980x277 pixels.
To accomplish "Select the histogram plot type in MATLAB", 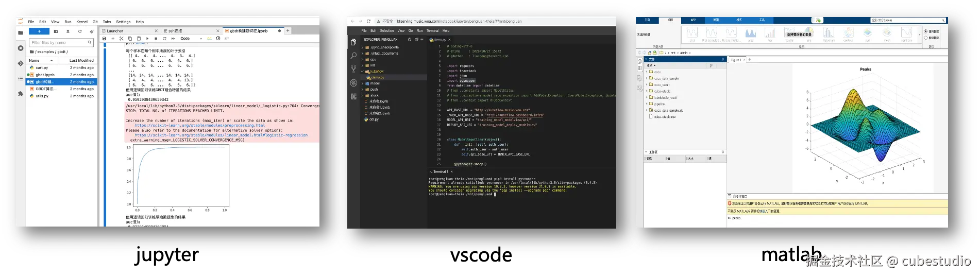I will click(x=829, y=33).
